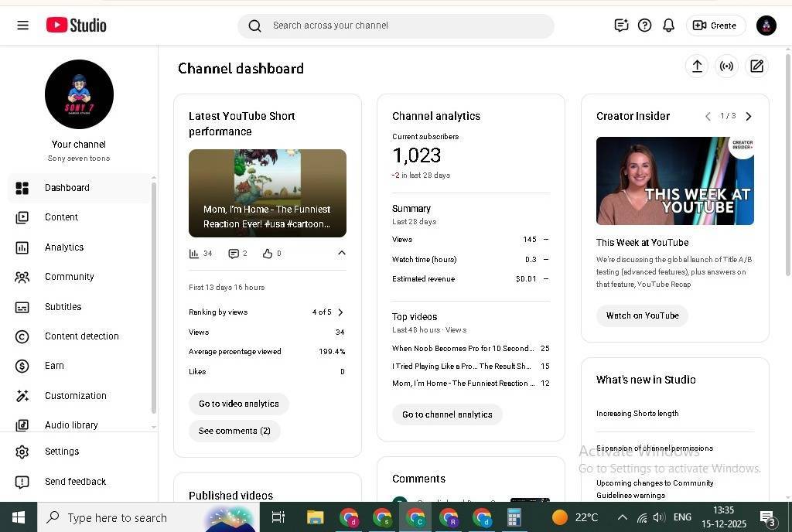792x532 pixels.
Task: Click the send feedback icon in top bar
Action: pos(621,26)
